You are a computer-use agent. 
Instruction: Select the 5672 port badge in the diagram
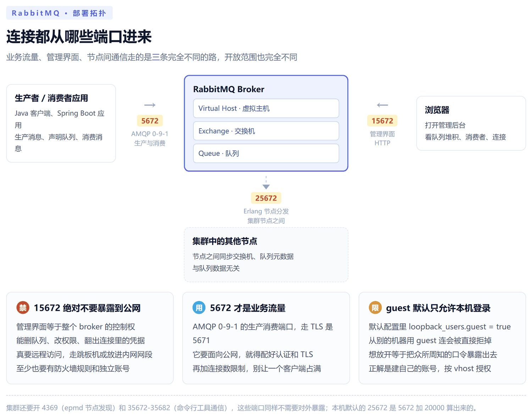[150, 121]
